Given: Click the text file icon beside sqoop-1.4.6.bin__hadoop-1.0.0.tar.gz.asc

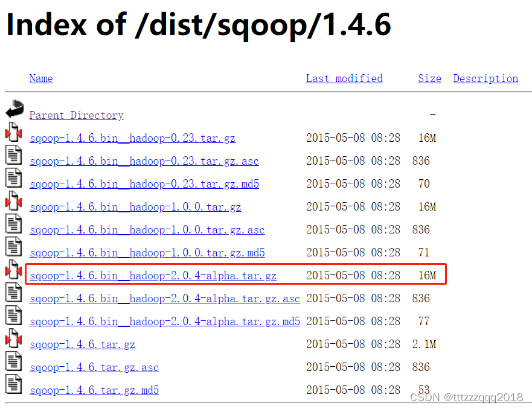Looking at the screenshot, I should [x=14, y=225].
